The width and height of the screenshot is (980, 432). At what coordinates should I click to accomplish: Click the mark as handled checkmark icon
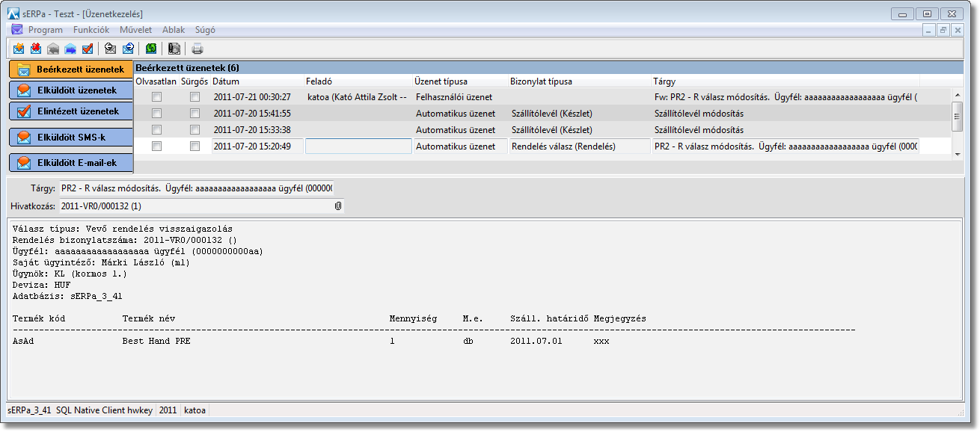[x=88, y=49]
